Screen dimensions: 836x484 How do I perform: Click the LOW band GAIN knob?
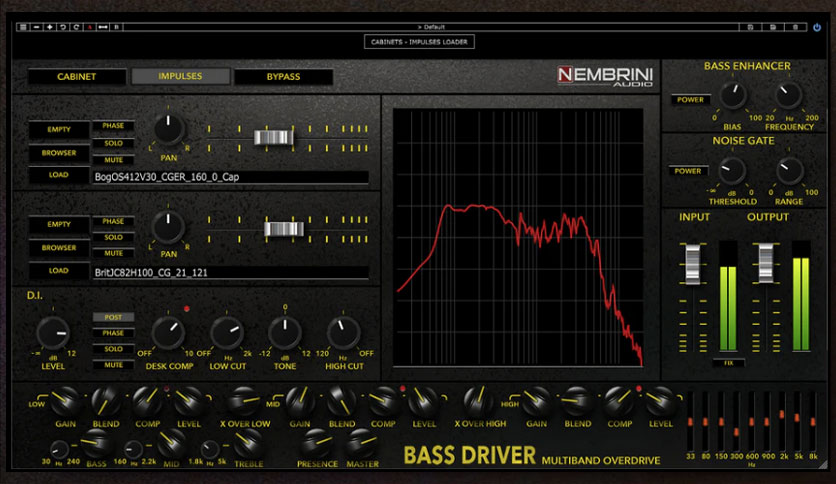pyautogui.click(x=65, y=401)
